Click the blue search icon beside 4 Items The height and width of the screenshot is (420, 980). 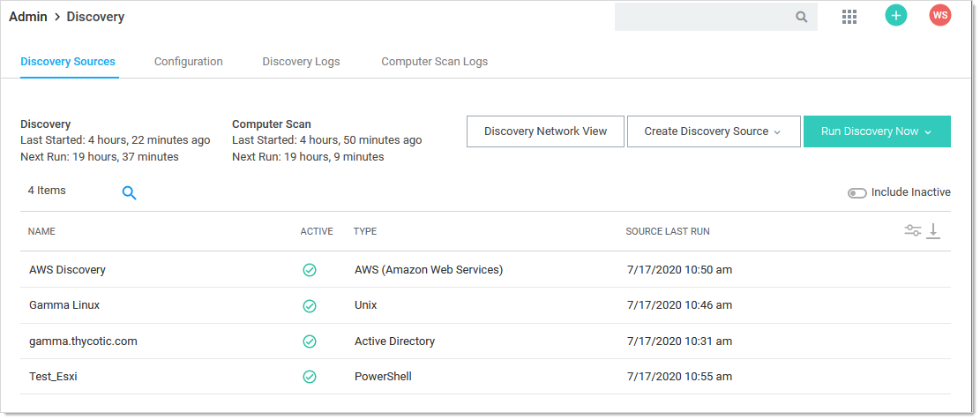(x=129, y=193)
